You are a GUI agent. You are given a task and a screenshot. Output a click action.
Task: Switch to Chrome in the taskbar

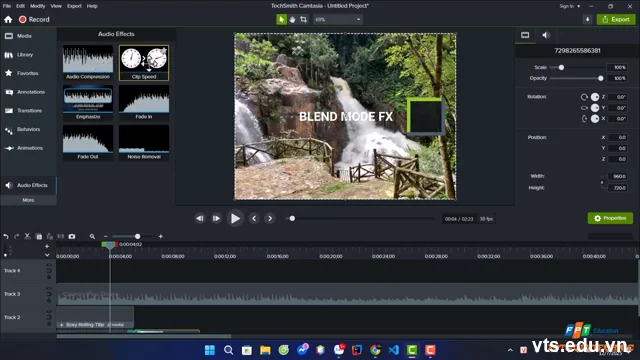pyautogui.click(x=375, y=350)
